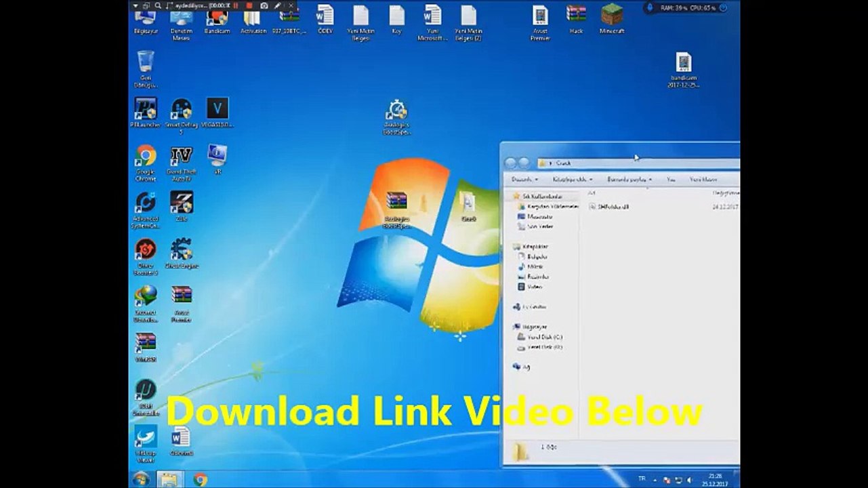Select Video library in navigation pane
Image resolution: width=868 pixels, height=488 pixels.
pyautogui.click(x=529, y=287)
